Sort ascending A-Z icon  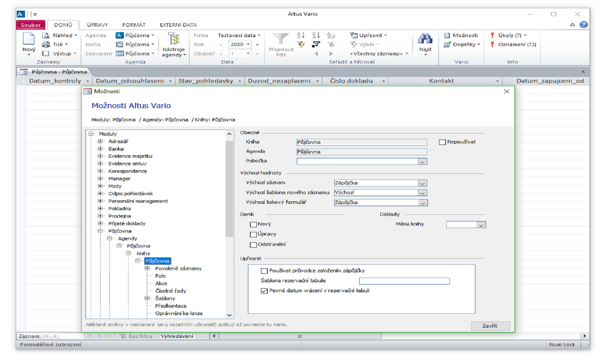pyautogui.click(x=301, y=35)
